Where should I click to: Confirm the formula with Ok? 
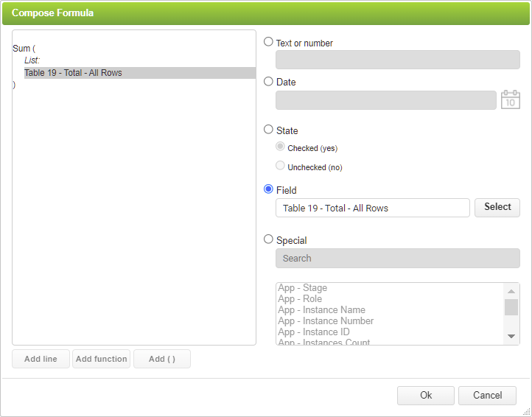(x=426, y=396)
